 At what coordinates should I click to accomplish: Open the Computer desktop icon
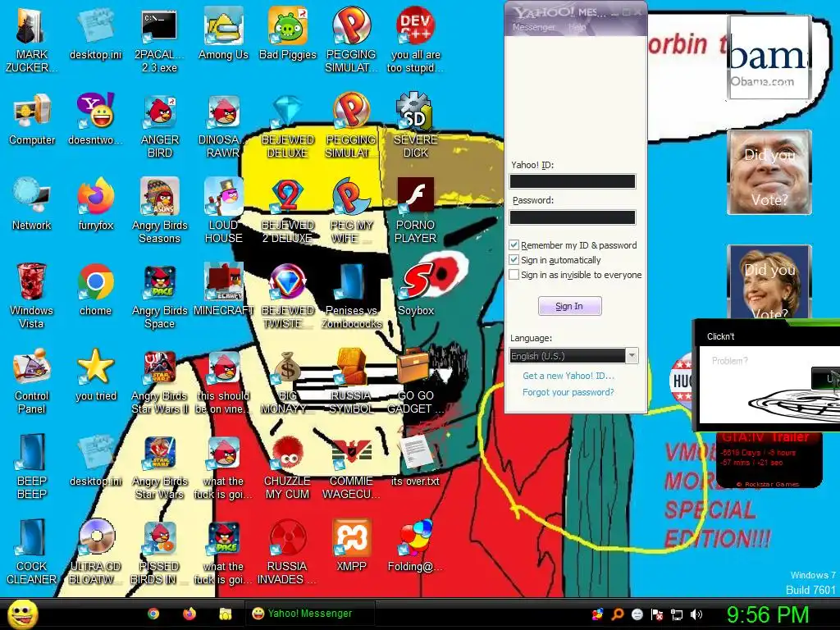click(x=32, y=119)
